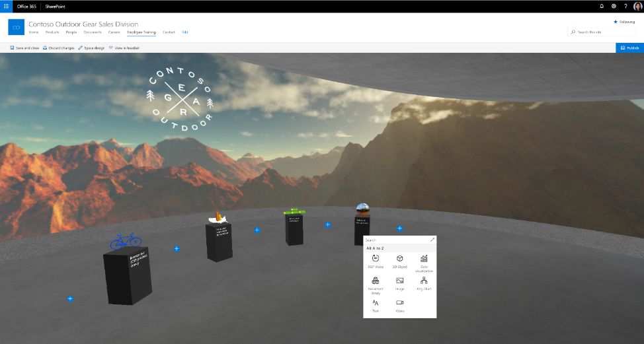Open the All A to Z filter
The height and width of the screenshot is (344, 644).
tap(399, 248)
